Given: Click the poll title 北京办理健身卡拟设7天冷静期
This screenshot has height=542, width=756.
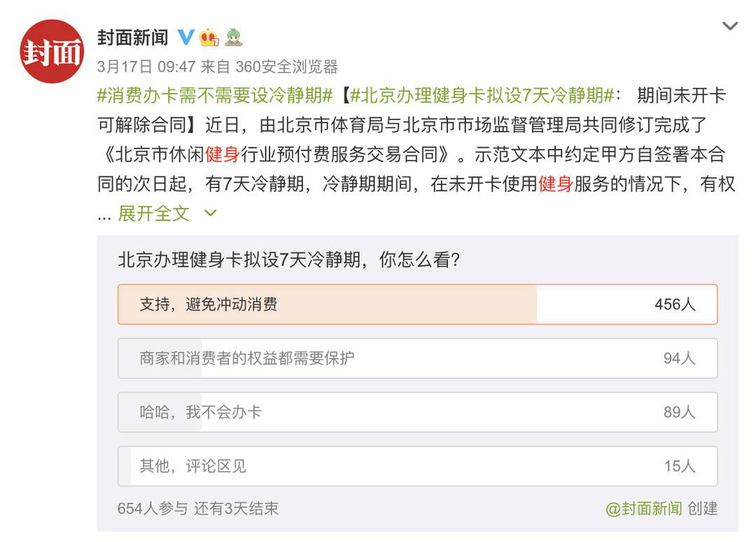Looking at the screenshot, I should click(239, 260).
